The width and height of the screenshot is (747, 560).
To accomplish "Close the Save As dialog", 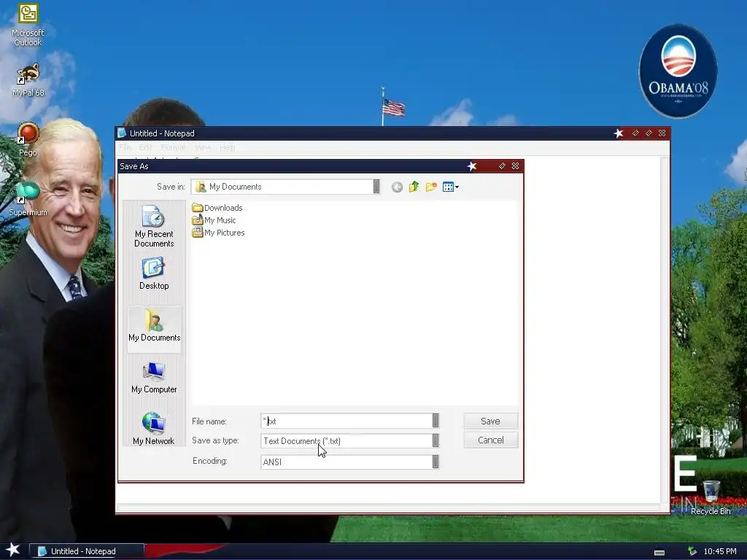I will (x=516, y=166).
